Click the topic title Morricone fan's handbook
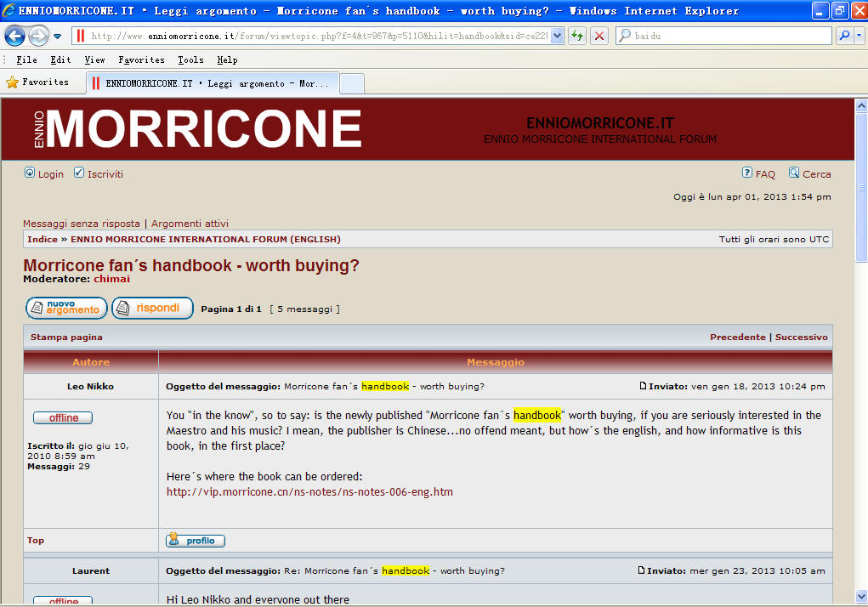This screenshot has width=868, height=607. tap(191, 265)
